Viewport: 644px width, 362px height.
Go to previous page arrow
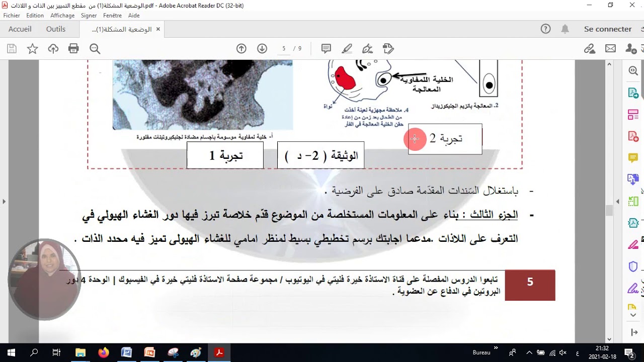242,49
